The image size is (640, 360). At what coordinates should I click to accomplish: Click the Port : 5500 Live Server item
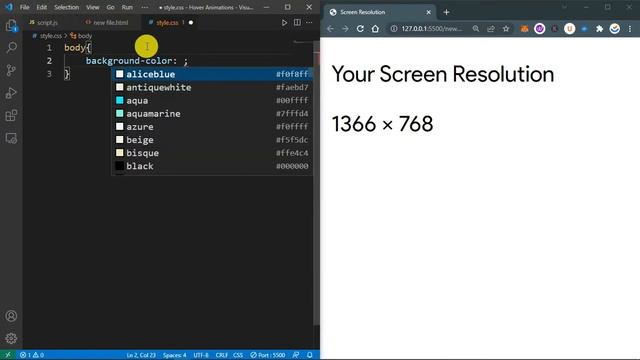point(268,355)
